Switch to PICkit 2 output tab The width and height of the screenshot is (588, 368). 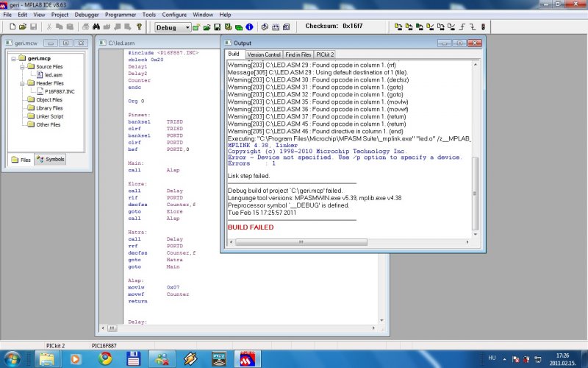(325, 54)
